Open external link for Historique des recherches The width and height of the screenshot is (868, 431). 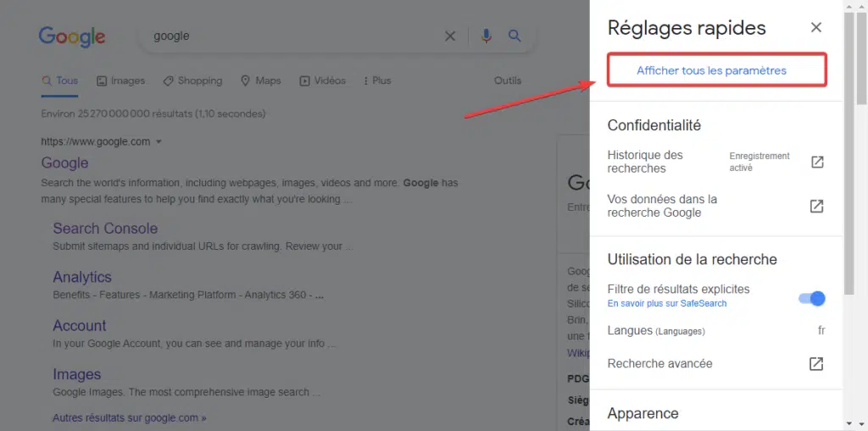(x=817, y=162)
